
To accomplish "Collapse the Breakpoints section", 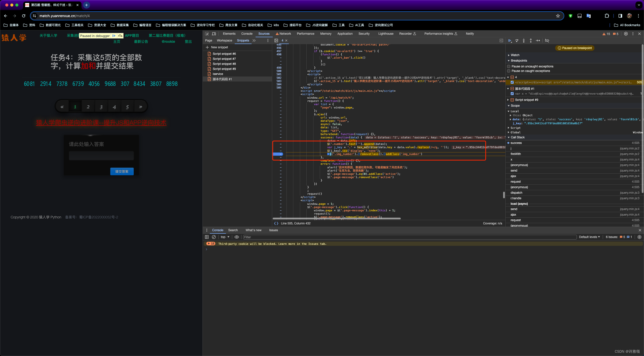I will point(519,61).
